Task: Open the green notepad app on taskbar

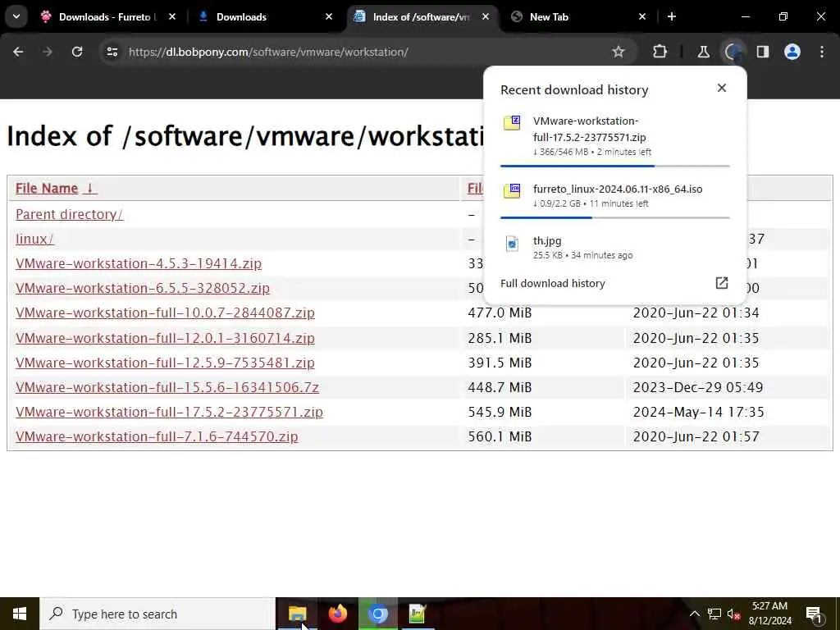Action: pyautogui.click(x=418, y=614)
